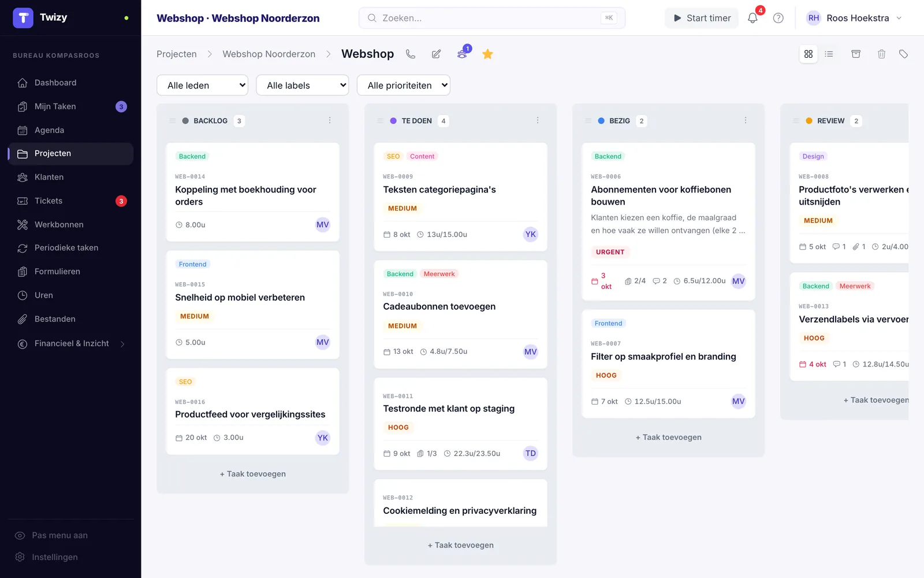
Task: Open project members icon
Action: tap(462, 54)
